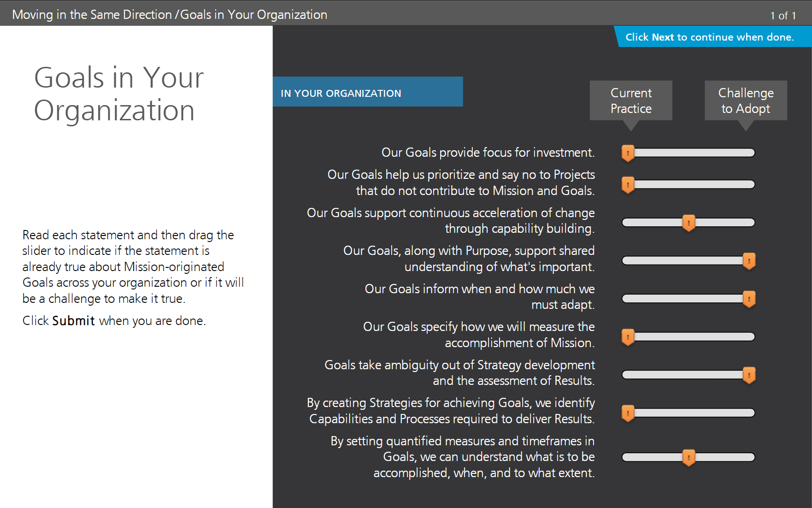Click slider handle for 'prioritize and say no to Projects'

628,185
